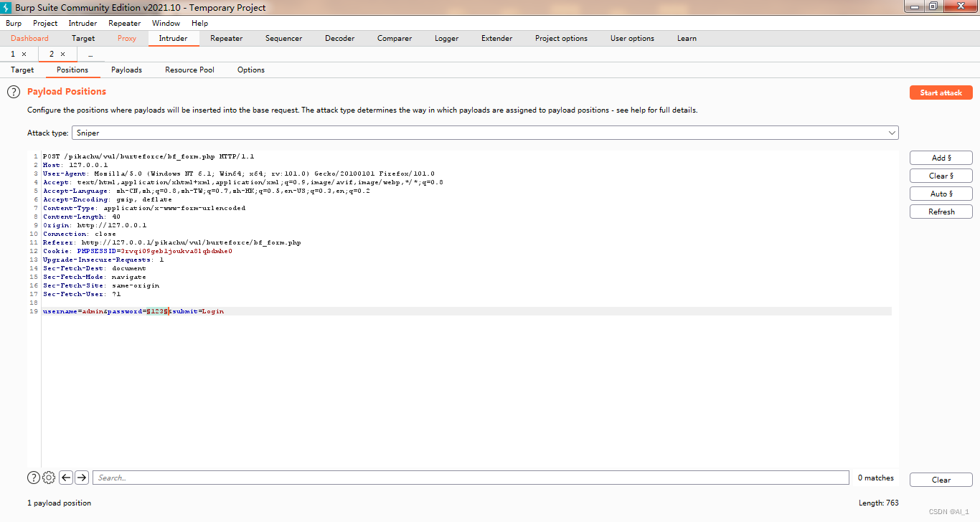Switch to the Dashboard tab
The image size is (980, 522).
pyautogui.click(x=30, y=39)
